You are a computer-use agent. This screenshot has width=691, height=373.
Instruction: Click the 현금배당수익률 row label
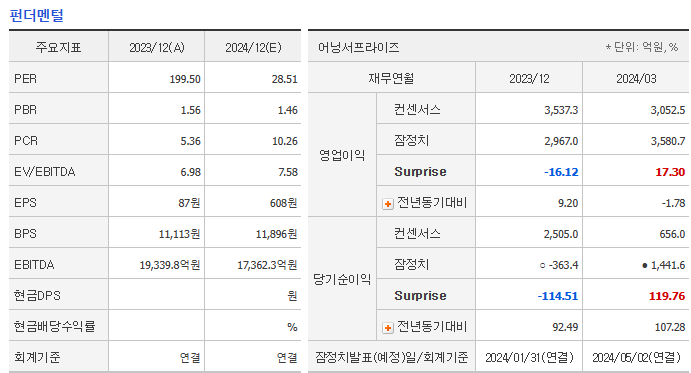pos(55,326)
